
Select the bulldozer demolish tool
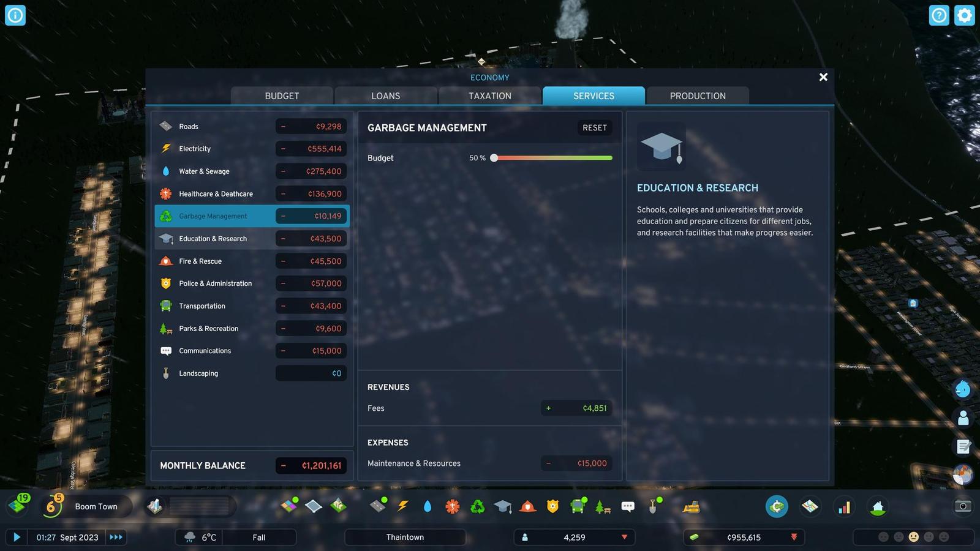(691, 506)
